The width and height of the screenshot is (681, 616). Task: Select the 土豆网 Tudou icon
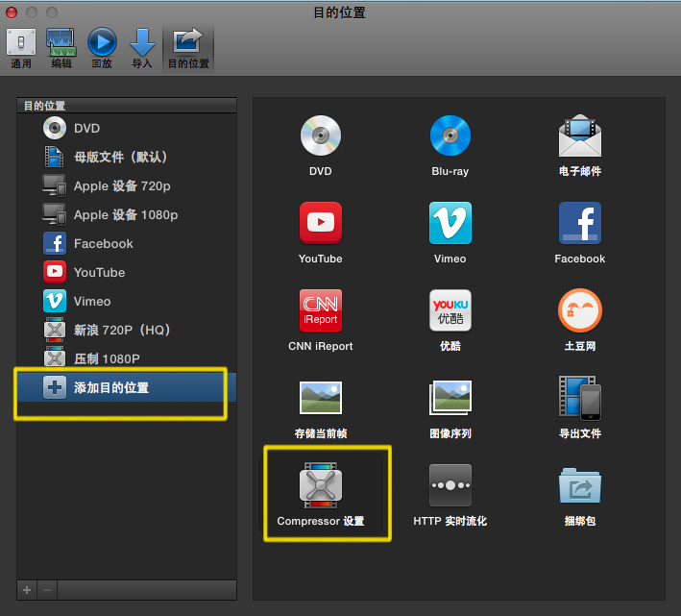(x=579, y=310)
